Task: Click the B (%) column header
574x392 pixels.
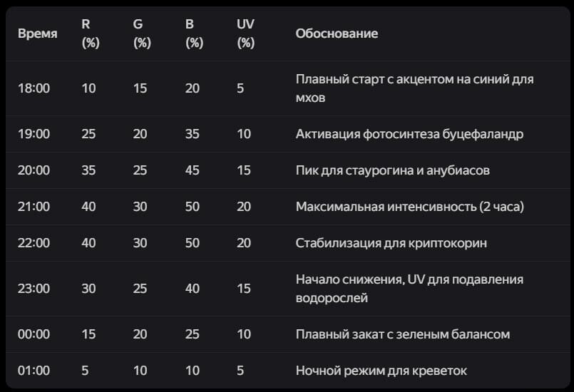Action: pos(194,33)
